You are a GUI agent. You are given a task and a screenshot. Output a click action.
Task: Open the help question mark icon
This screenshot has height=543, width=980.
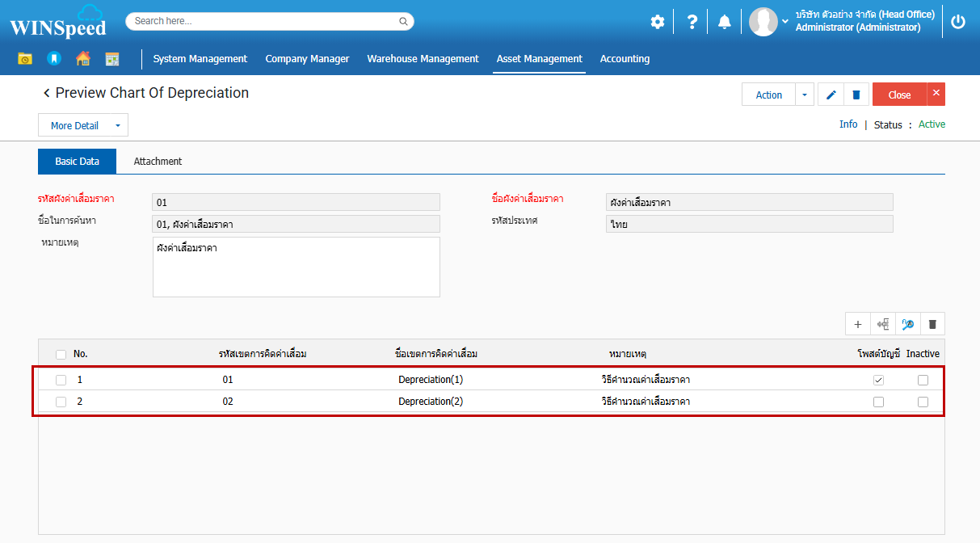pyautogui.click(x=692, y=22)
